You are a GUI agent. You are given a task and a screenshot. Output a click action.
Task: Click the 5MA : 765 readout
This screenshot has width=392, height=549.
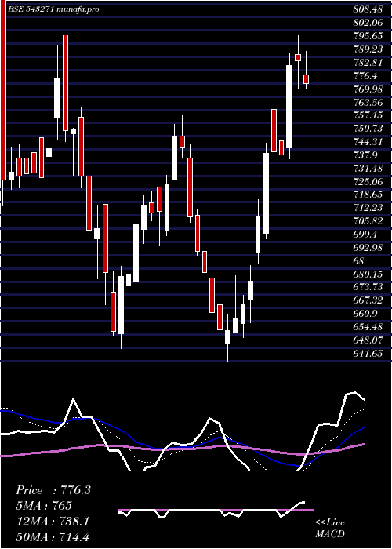[x=44, y=506]
